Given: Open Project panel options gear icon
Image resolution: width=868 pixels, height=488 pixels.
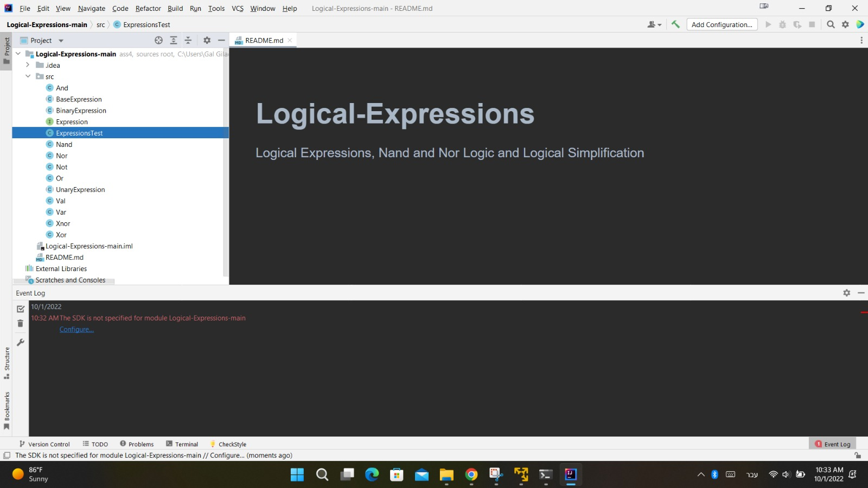Looking at the screenshot, I should tap(207, 40).
